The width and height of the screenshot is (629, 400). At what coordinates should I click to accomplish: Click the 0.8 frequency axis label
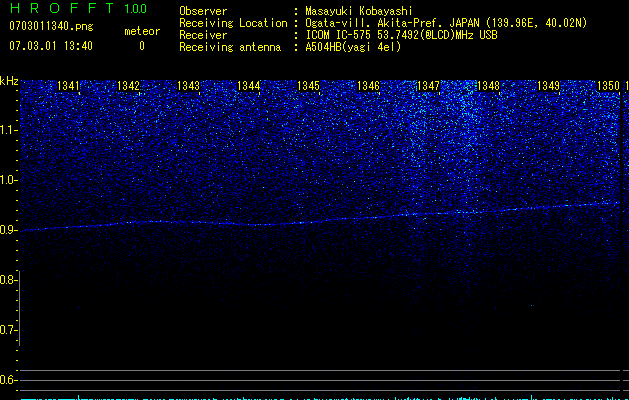pyautogui.click(x=9, y=280)
